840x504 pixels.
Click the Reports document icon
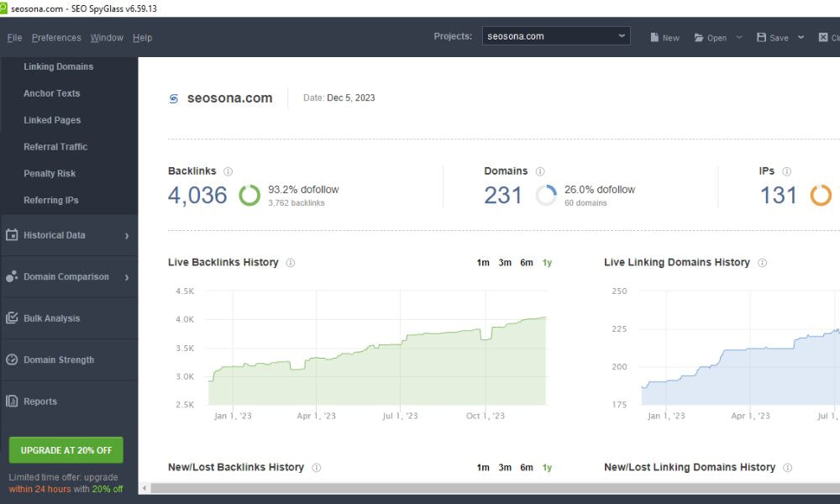tap(12, 402)
